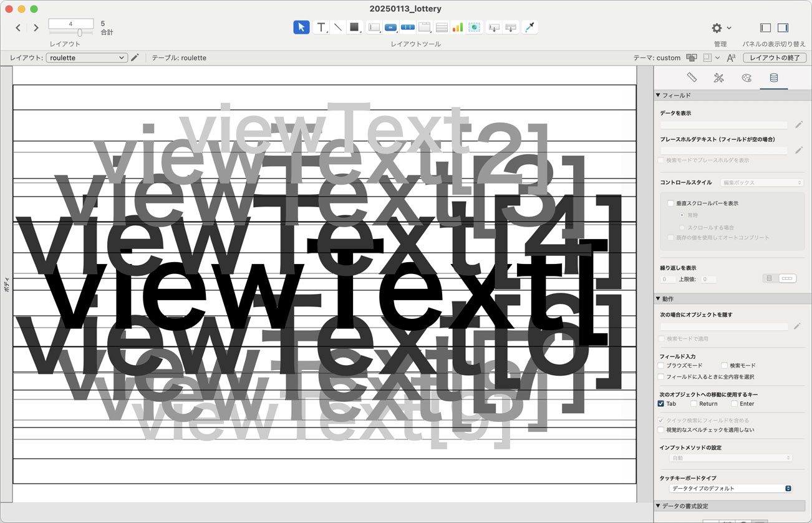Open the Manage gear menu

(x=721, y=27)
